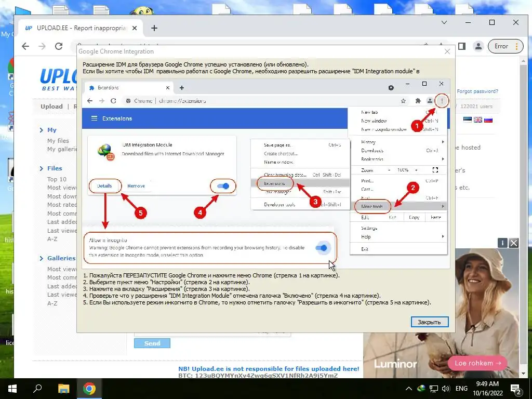Screen dimensions: 532x399
Task: Click the IDM tray icon
Action: 421,389
